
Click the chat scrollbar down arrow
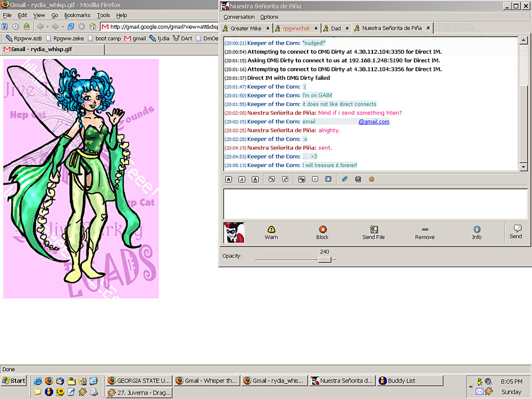tap(523, 167)
